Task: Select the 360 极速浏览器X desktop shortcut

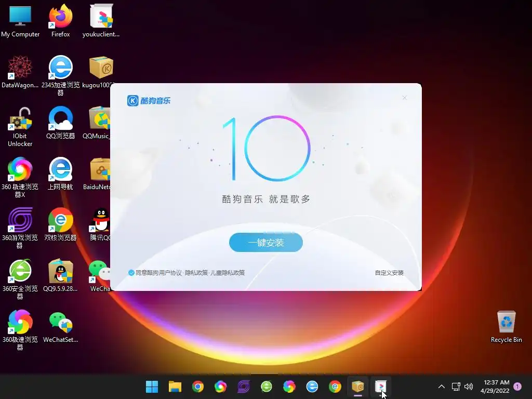Action: (x=20, y=178)
